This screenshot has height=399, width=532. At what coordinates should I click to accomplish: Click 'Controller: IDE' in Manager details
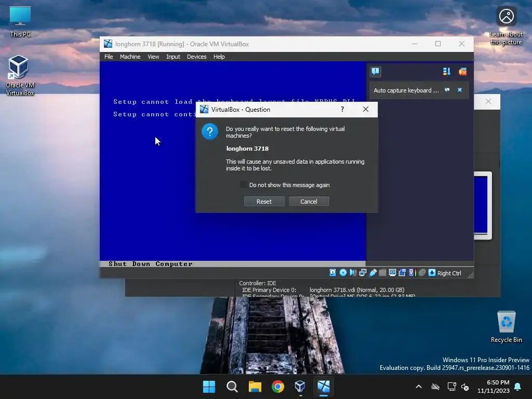(258, 283)
